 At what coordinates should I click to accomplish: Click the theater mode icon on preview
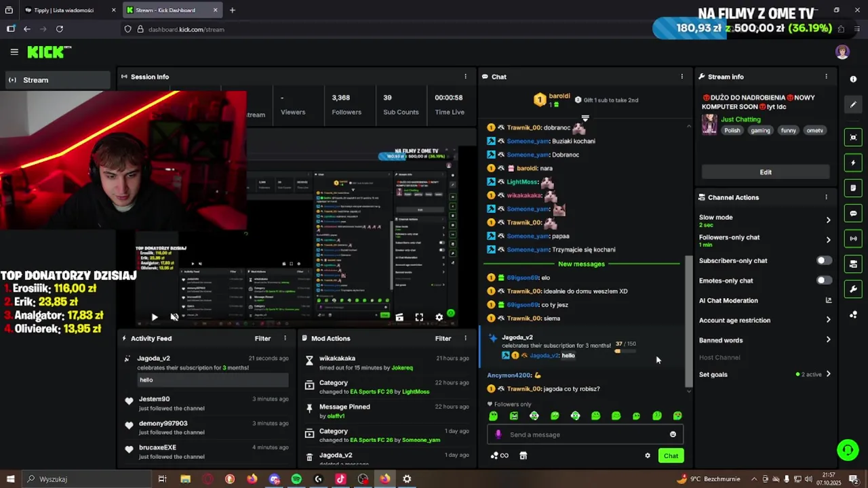[x=399, y=317]
